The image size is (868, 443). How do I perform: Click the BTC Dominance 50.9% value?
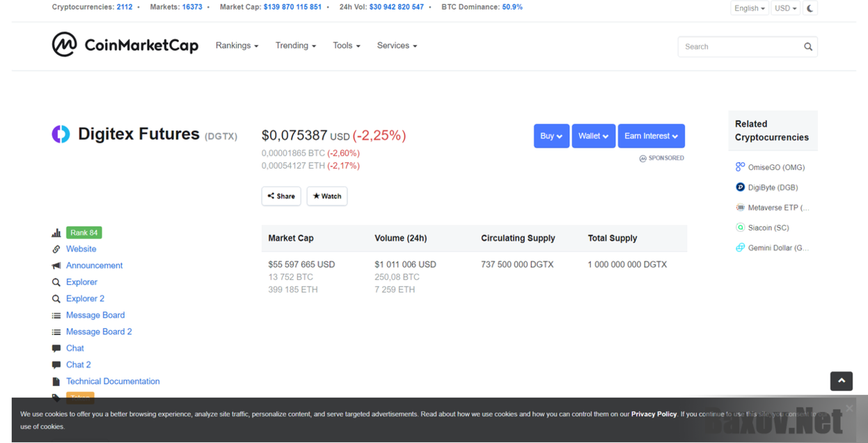point(512,7)
